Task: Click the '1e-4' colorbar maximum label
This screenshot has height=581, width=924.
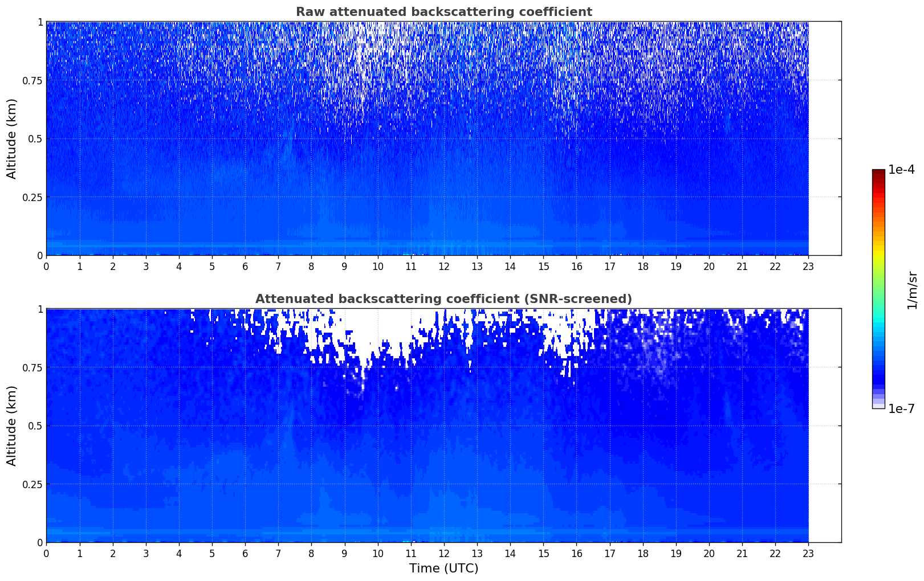Action: [x=901, y=170]
